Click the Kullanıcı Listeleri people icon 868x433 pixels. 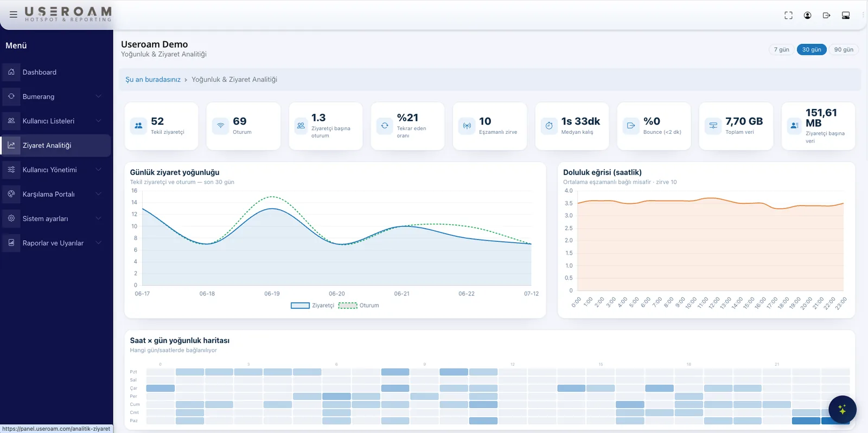click(x=11, y=121)
